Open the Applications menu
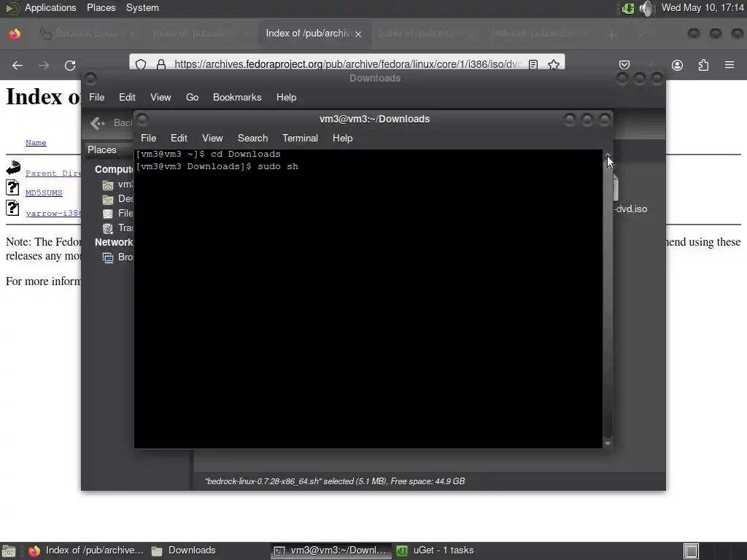The width and height of the screenshot is (747, 560). point(50,7)
